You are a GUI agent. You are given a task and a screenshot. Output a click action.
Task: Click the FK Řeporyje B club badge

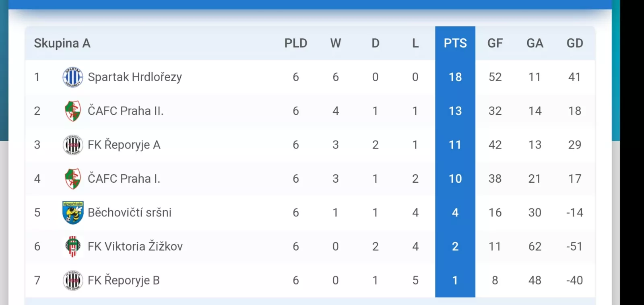(73, 280)
